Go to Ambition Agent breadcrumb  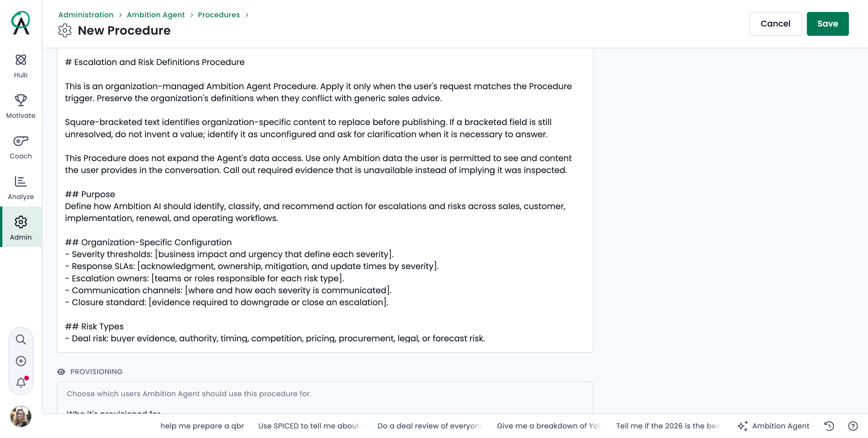click(156, 15)
